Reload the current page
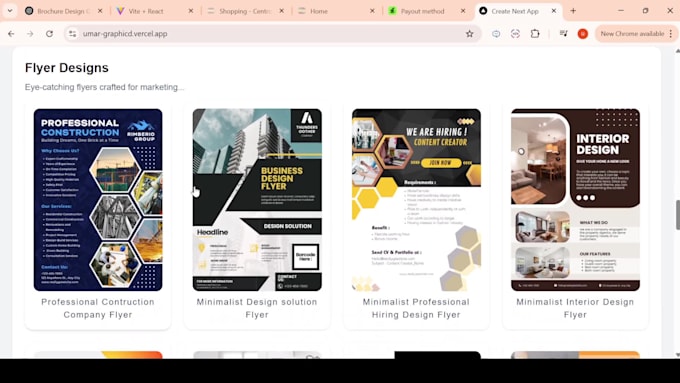Viewport: 680px width, 383px height. pyautogui.click(x=49, y=33)
